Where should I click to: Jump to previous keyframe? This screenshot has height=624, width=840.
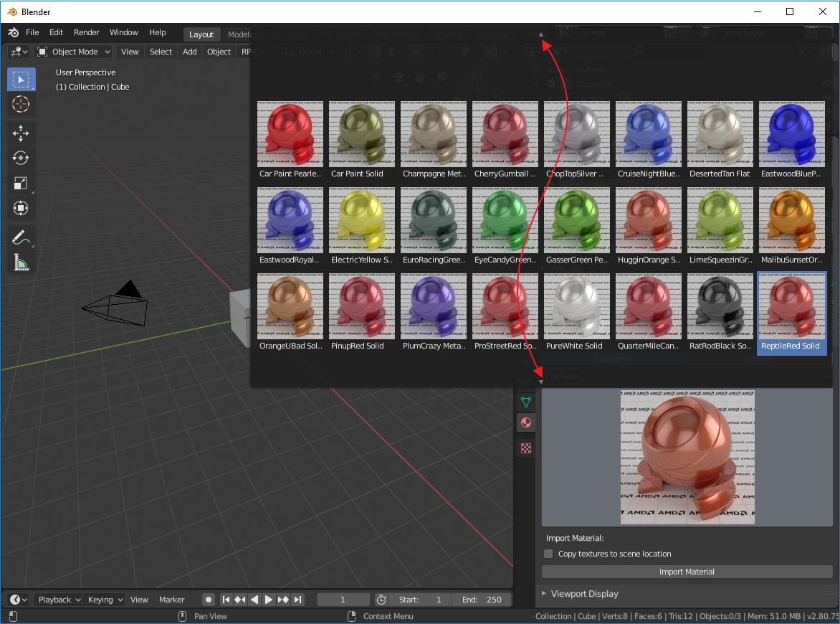[x=240, y=600]
